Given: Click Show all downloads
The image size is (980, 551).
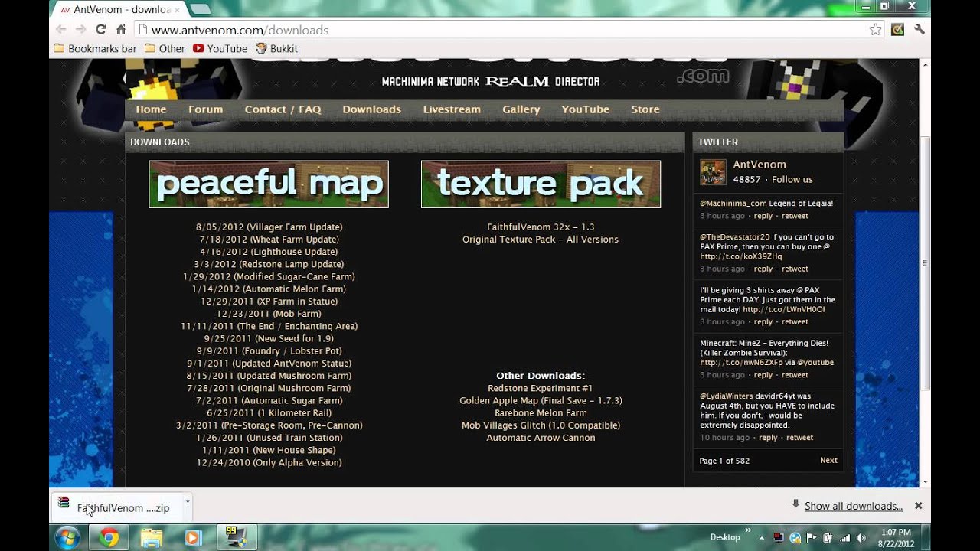Looking at the screenshot, I should (854, 507).
